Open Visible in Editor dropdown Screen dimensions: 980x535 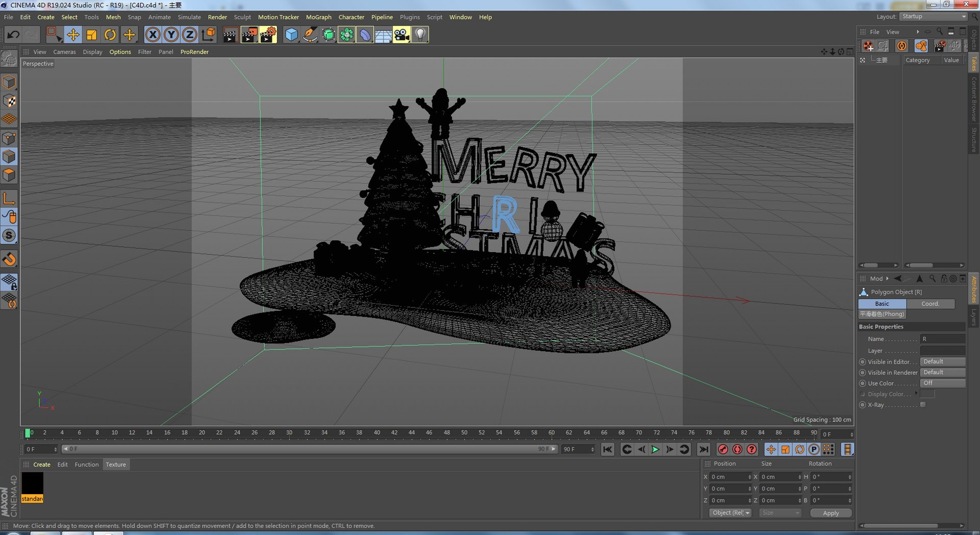pos(943,361)
